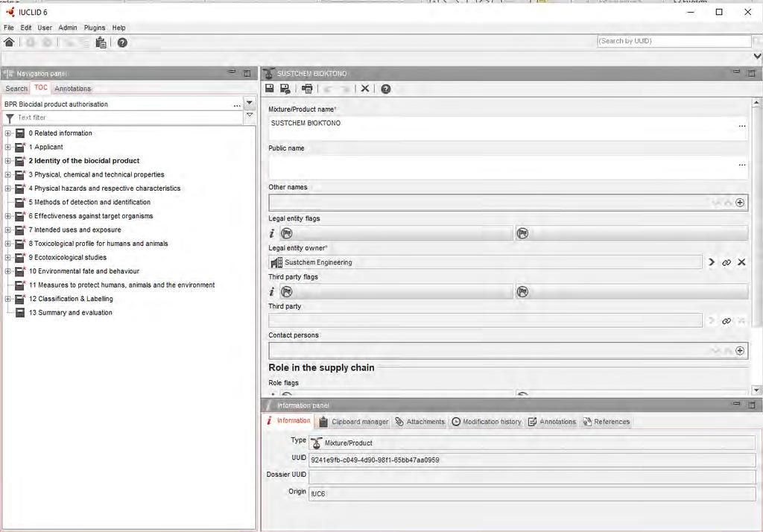
Task: Select 11 Measures to protect humans, animals
Action: click(121, 285)
